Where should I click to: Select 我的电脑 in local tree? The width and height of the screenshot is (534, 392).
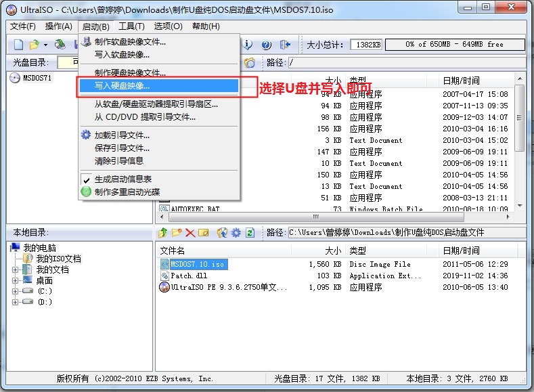pyautogui.click(x=39, y=248)
